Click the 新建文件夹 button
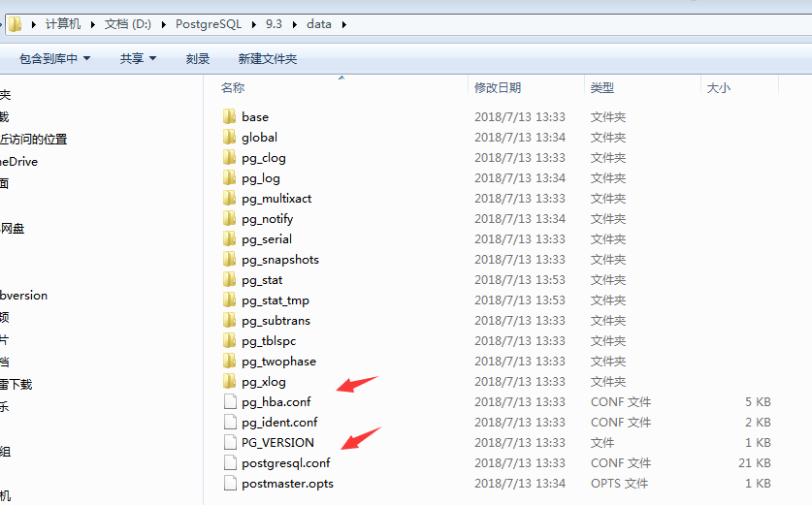Screen dimensions: 812x505 pos(267,58)
